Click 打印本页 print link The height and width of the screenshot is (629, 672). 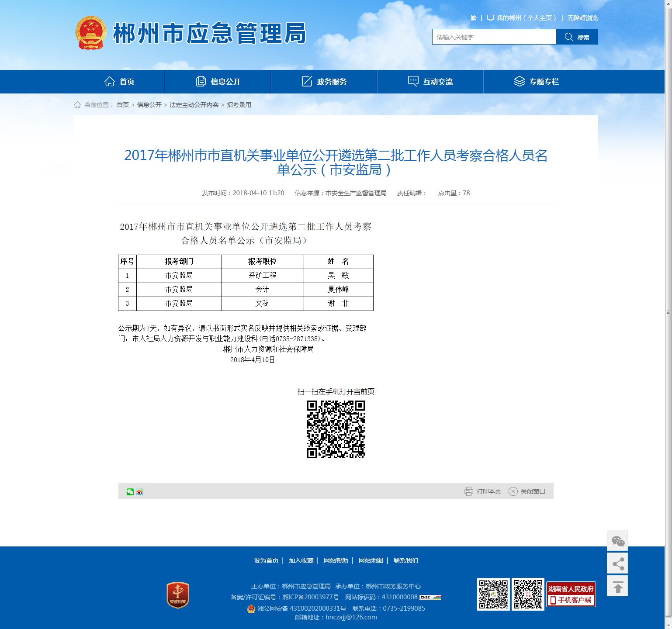point(488,491)
